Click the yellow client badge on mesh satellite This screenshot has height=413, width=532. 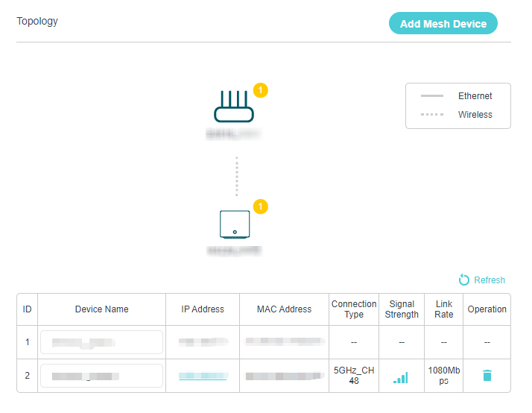pos(261,206)
